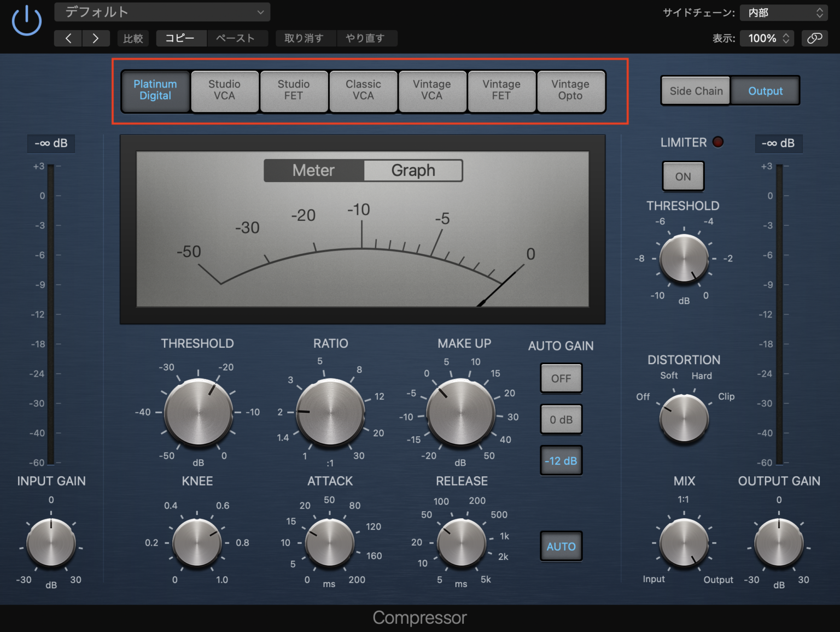Select the Classic VCA compressor model
This screenshot has width=840, height=632.
[363, 91]
